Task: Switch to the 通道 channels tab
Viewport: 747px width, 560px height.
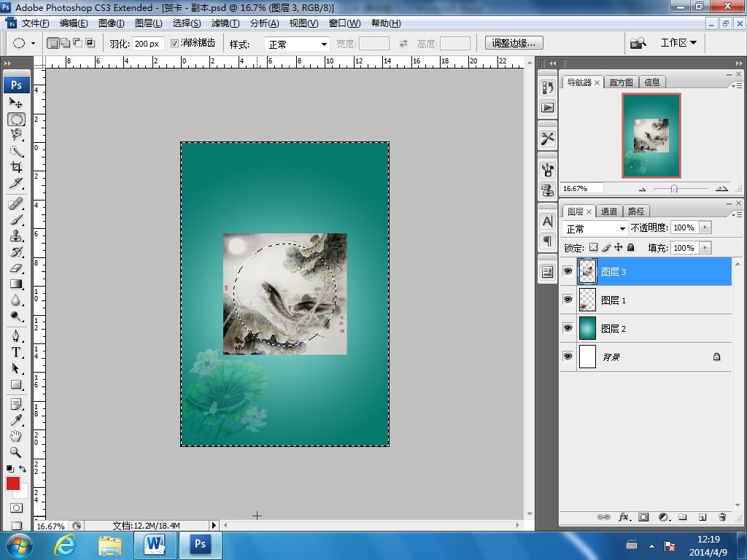Action: tap(609, 211)
